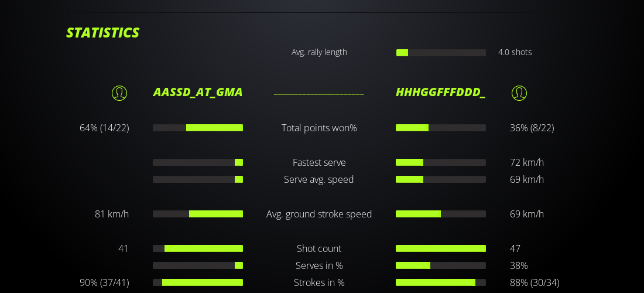Click AASSD_AT_GMA's Strokes in % bar
644x293 pixels.
click(198, 282)
